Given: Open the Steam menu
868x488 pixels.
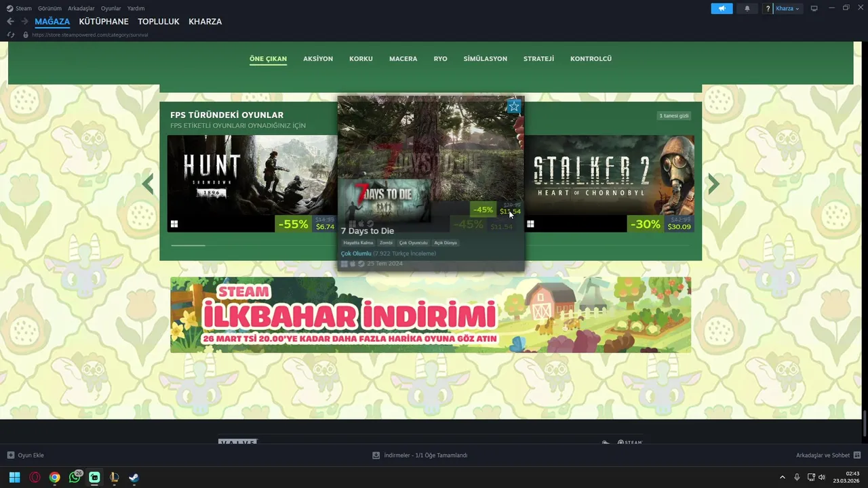Looking at the screenshot, I should 24,8.
